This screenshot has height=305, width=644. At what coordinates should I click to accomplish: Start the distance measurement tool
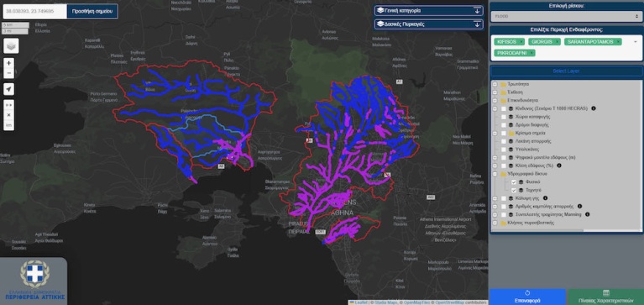coord(8,105)
